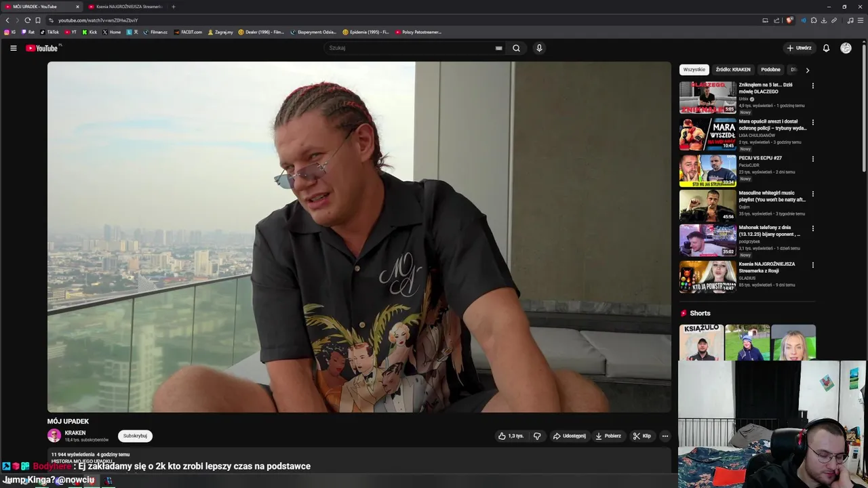Viewport: 868px width, 488px height.
Task: Open the KRAKEN channel avatar
Action: [x=54, y=436]
